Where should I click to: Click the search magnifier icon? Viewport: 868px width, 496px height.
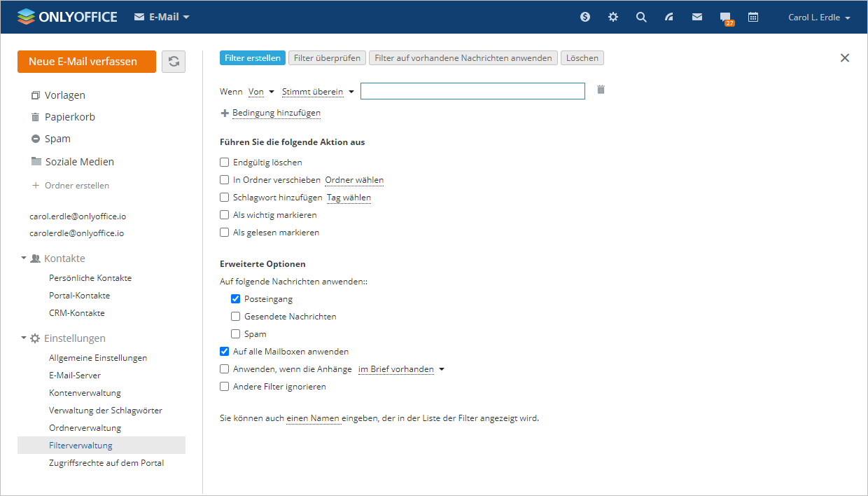[x=641, y=17]
